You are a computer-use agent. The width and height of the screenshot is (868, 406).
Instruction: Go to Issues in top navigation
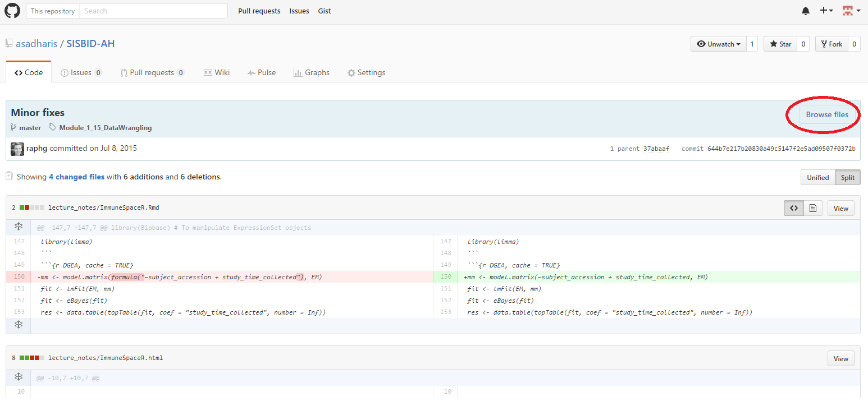coord(299,11)
